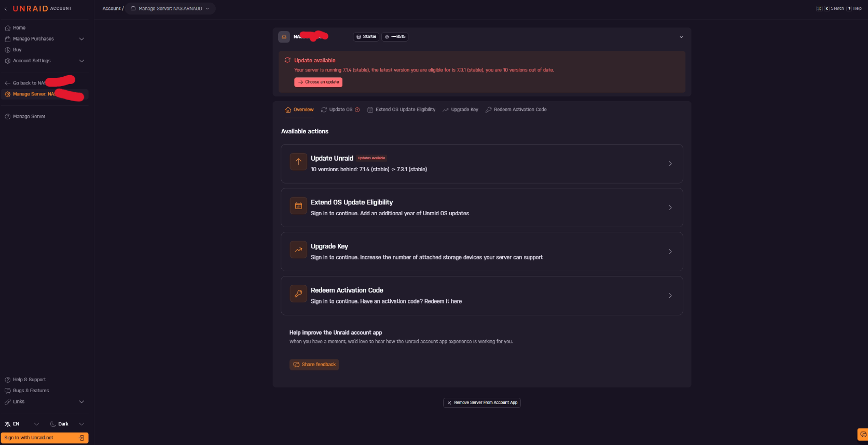Click the Upgrade Key trending-arrow icon
868x445 pixels.
click(x=298, y=249)
